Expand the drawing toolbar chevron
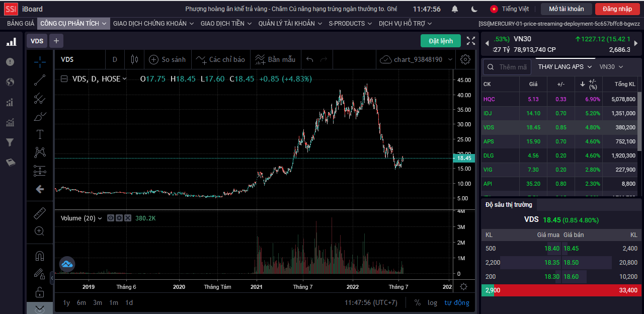The height and width of the screenshot is (314, 644). pyautogui.click(x=40, y=308)
